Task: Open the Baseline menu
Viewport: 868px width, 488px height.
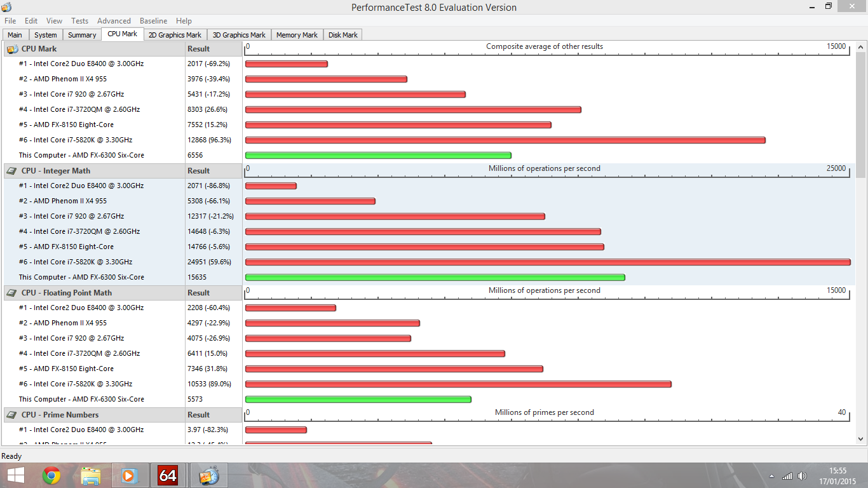Action: [x=153, y=21]
